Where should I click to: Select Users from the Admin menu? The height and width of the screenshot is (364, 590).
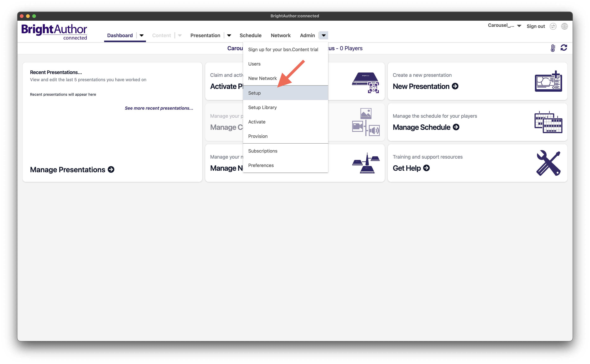point(285,64)
